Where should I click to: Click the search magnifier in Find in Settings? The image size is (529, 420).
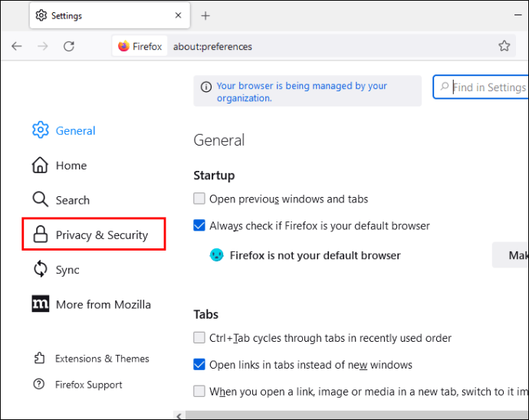click(445, 87)
